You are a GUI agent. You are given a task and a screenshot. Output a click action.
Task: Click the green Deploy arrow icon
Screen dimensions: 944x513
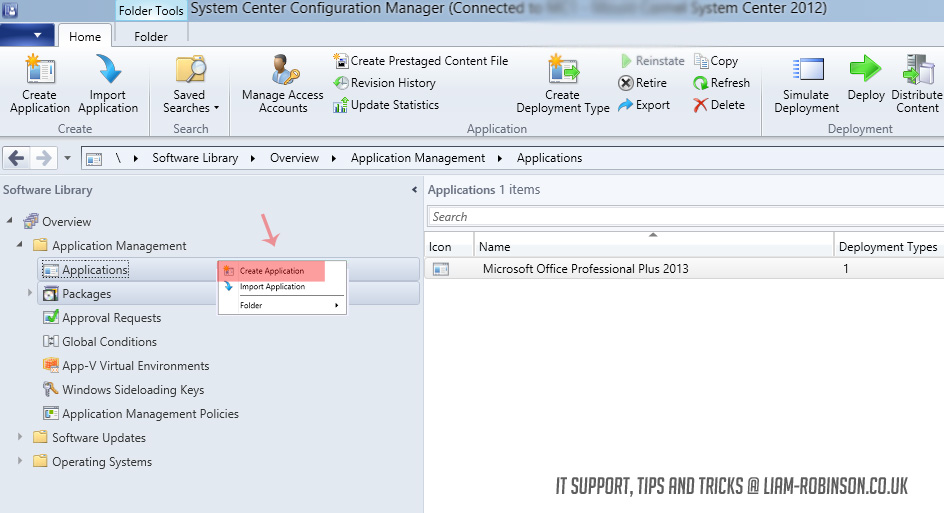pos(866,69)
